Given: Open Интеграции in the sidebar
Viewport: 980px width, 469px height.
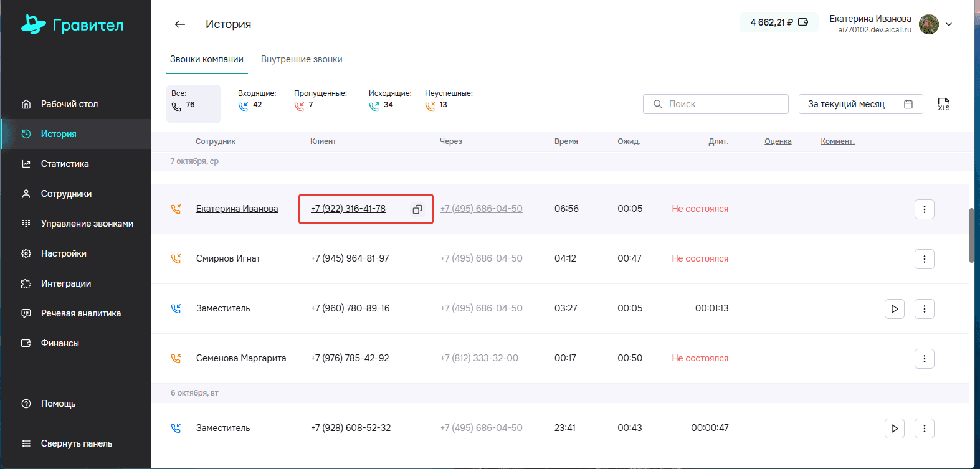Looking at the screenshot, I should [75, 283].
